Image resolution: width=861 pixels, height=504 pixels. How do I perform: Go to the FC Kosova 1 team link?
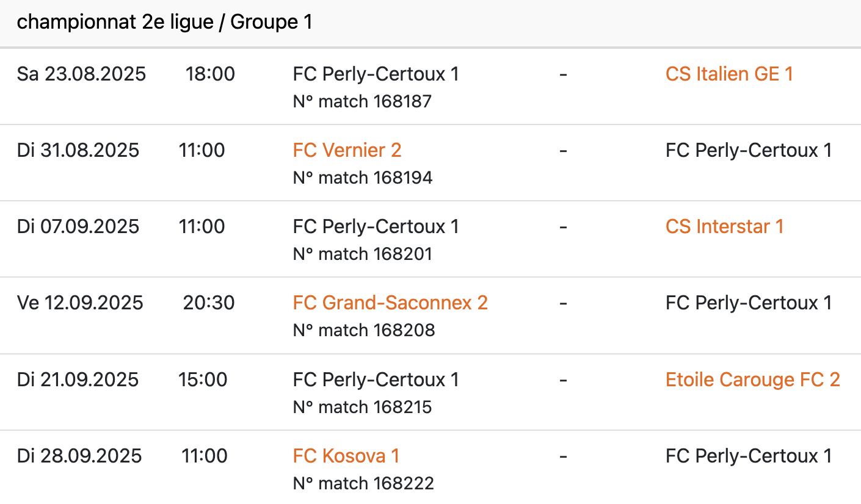click(346, 456)
